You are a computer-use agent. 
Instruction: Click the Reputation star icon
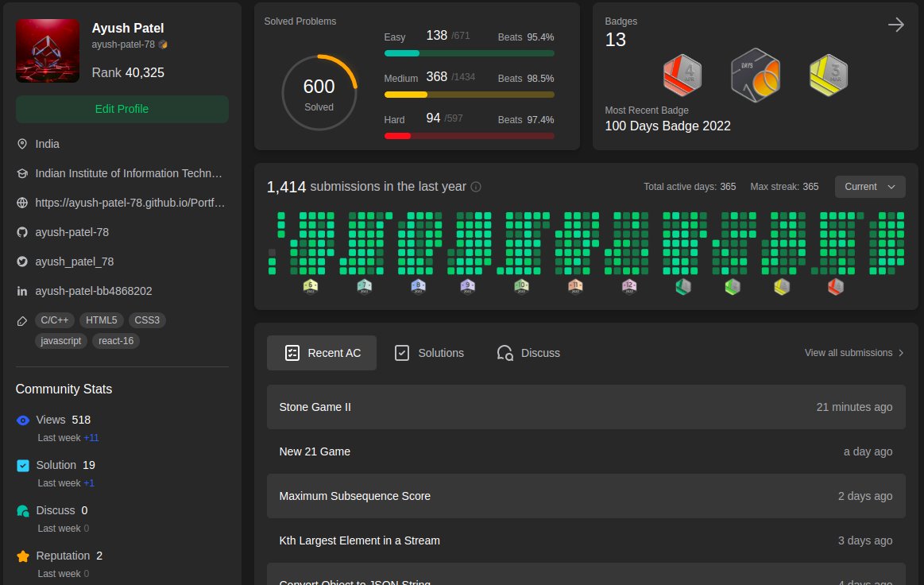(x=23, y=556)
